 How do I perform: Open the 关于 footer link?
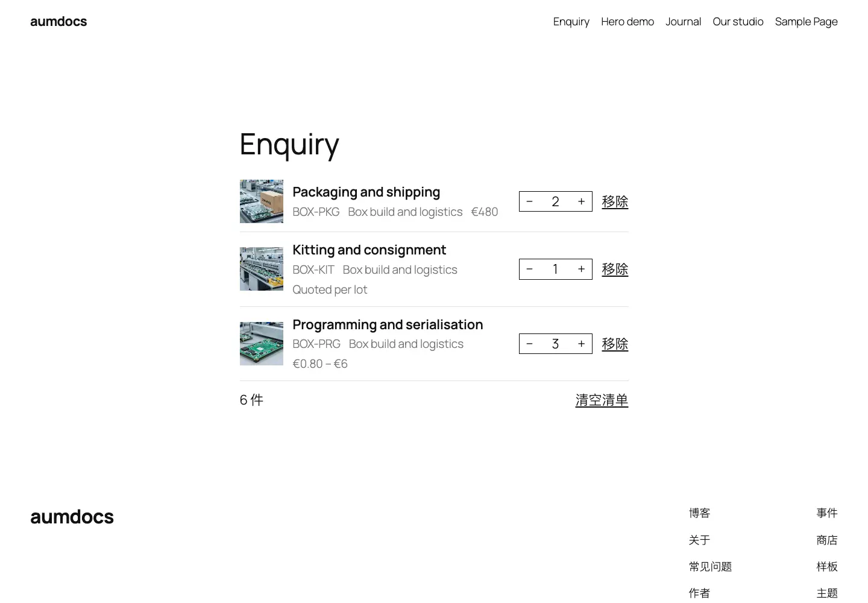coord(700,540)
